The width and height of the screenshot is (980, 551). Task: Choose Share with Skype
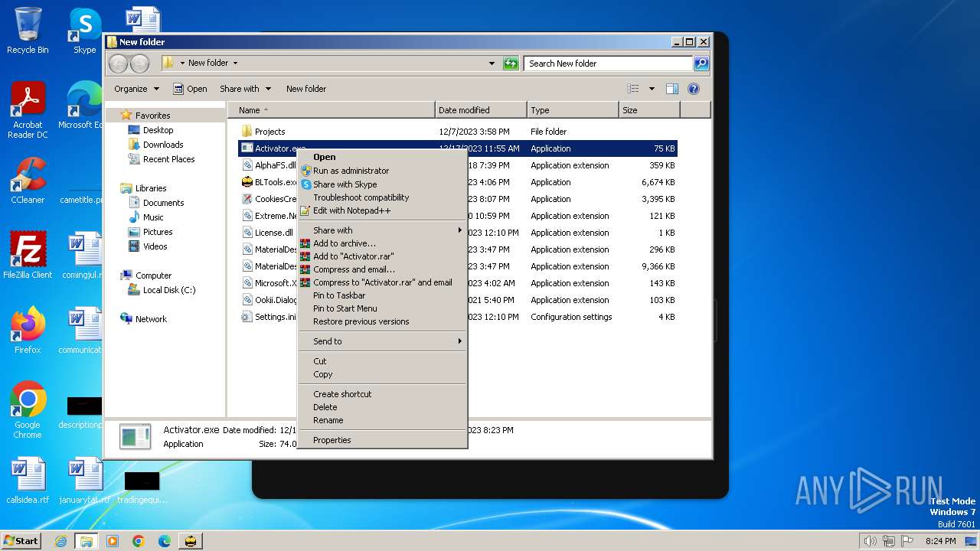click(382, 184)
